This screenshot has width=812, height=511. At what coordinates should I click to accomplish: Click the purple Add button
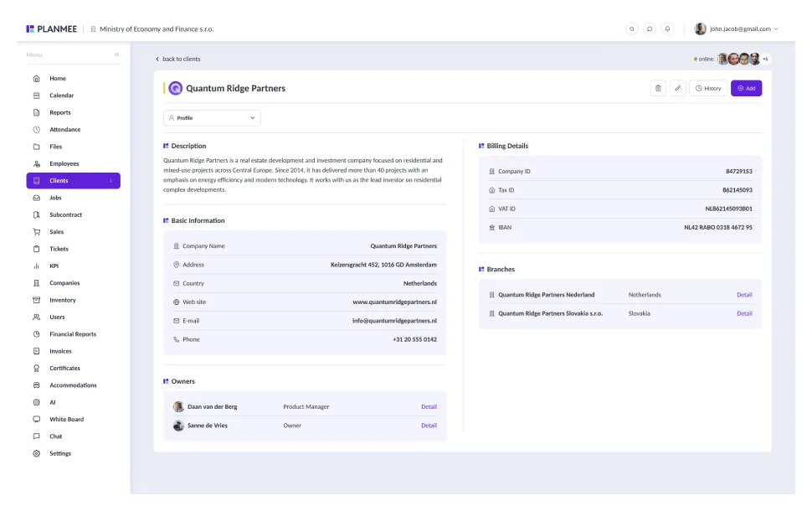[746, 88]
